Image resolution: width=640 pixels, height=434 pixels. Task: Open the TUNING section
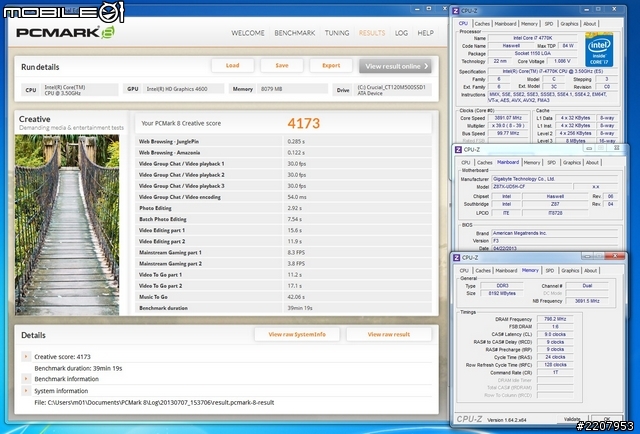337,33
